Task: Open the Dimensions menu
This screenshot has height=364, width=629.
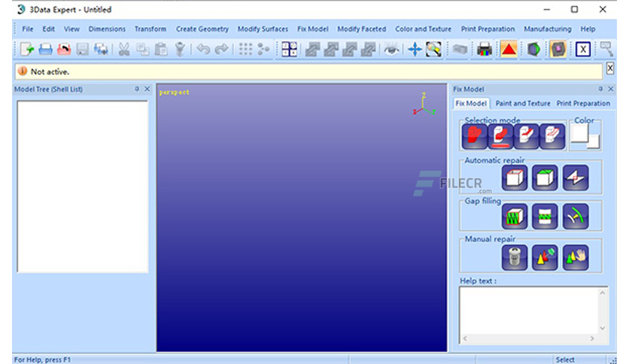Action: [107, 29]
